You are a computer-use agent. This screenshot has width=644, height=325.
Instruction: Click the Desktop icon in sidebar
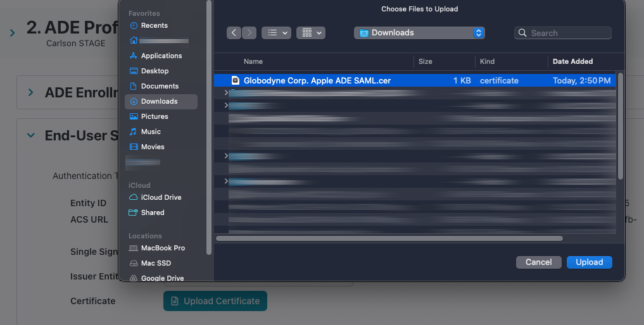(x=134, y=71)
